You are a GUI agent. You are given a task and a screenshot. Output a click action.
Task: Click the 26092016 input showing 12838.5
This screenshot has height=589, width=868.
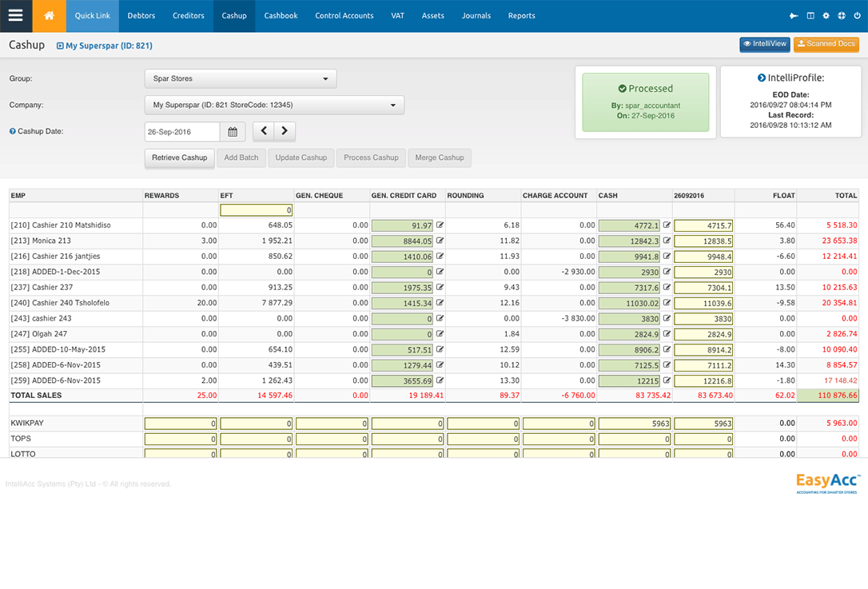click(703, 241)
